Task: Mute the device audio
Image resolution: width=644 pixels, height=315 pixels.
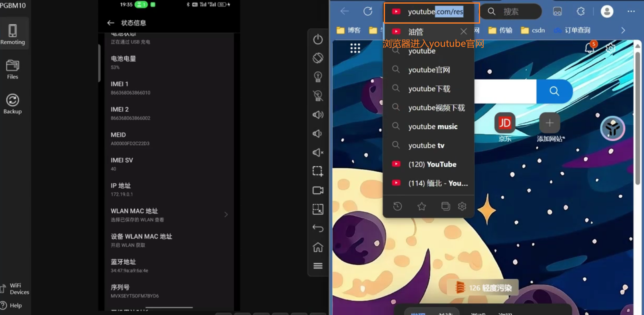Action: pyautogui.click(x=318, y=152)
